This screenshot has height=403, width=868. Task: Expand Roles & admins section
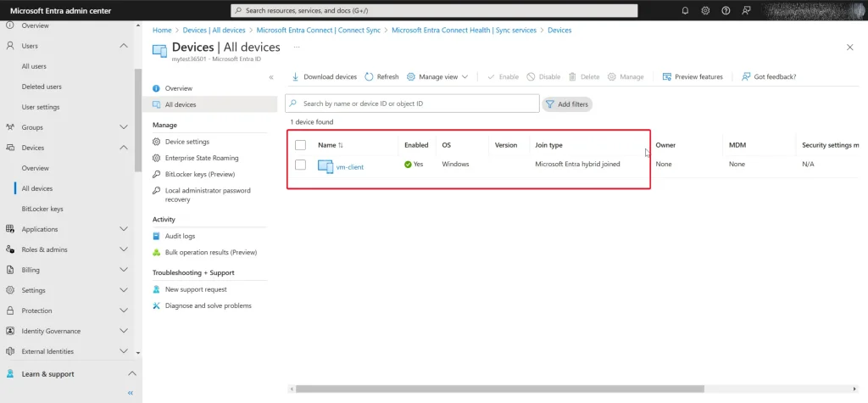pos(124,250)
